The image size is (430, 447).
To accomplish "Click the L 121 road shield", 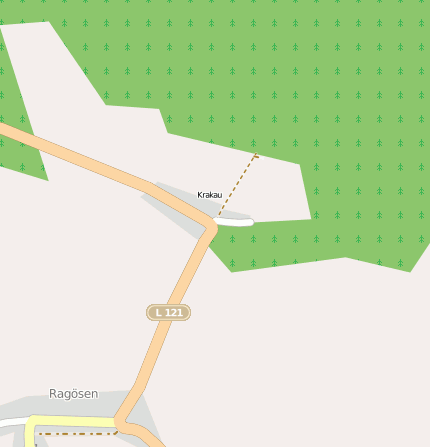I will (x=169, y=313).
